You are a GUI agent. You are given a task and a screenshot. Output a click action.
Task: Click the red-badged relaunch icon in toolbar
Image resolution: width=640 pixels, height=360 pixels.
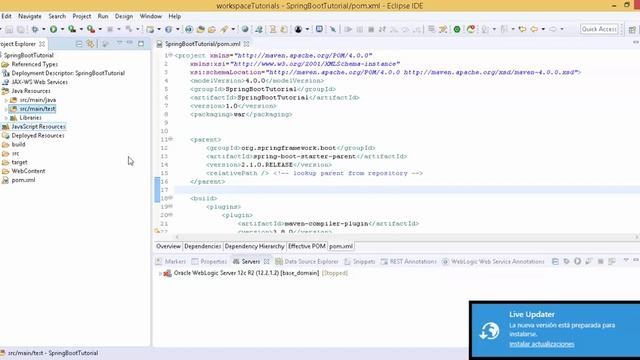tap(471, 29)
